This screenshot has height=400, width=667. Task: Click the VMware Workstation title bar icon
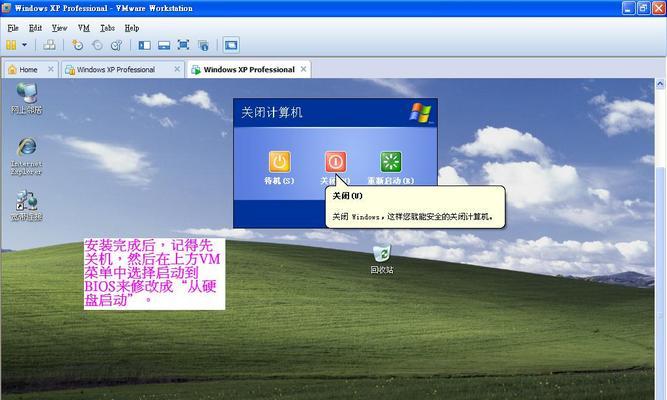point(6,8)
